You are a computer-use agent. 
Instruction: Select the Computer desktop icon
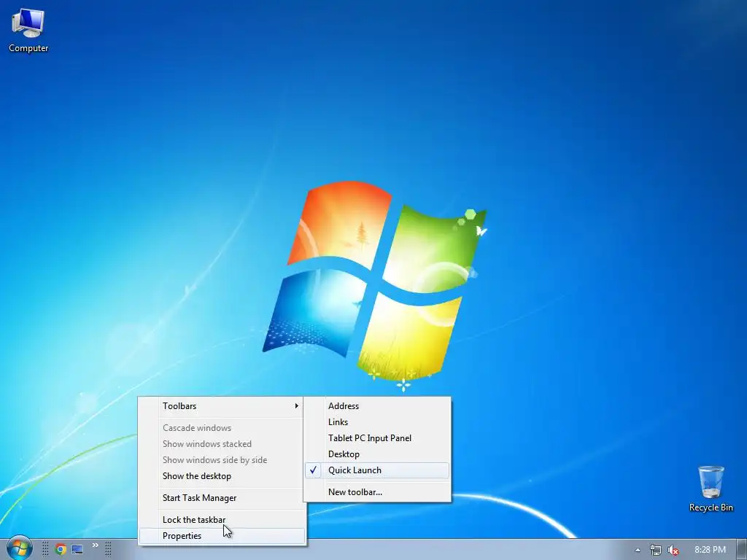28,30
